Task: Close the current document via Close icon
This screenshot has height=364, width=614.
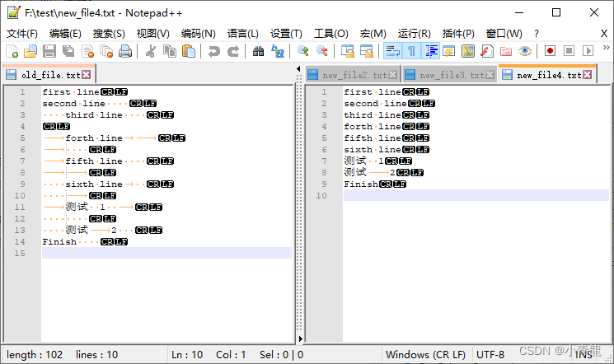Action: tap(87, 51)
